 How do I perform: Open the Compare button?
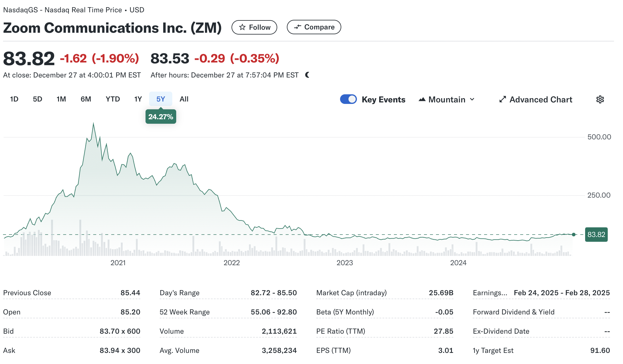(314, 27)
